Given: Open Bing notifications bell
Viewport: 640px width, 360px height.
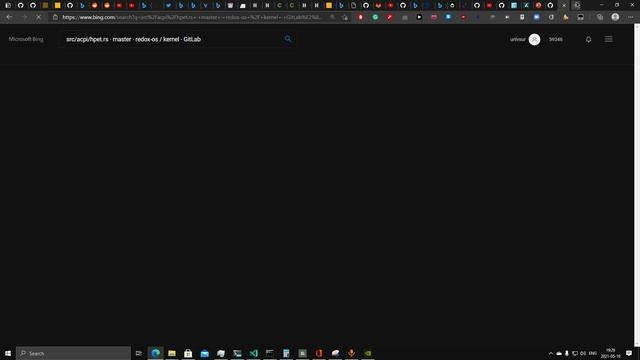Looking at the screenshot, I should [x=588, y=39].
